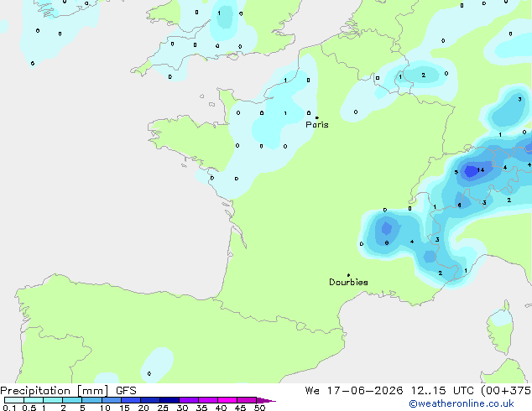Select legend swatch between 10 and 15
532x411 pixels.
112,400
